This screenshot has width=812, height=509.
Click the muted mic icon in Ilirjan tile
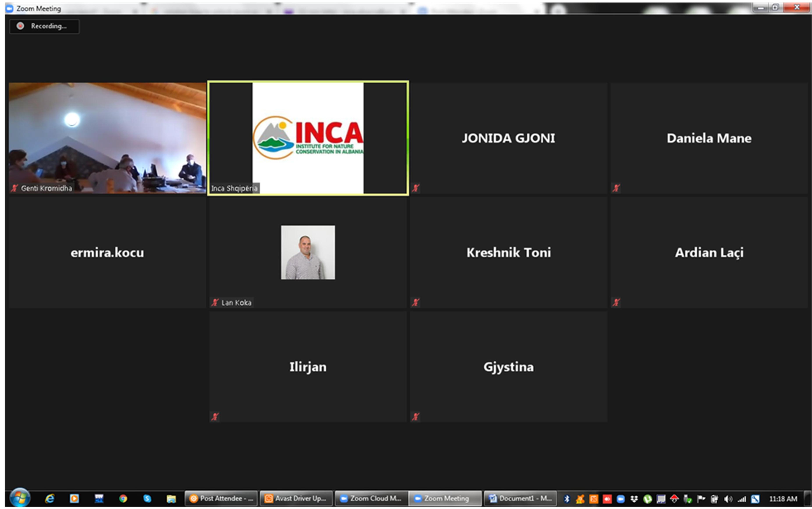coord(215,417)
